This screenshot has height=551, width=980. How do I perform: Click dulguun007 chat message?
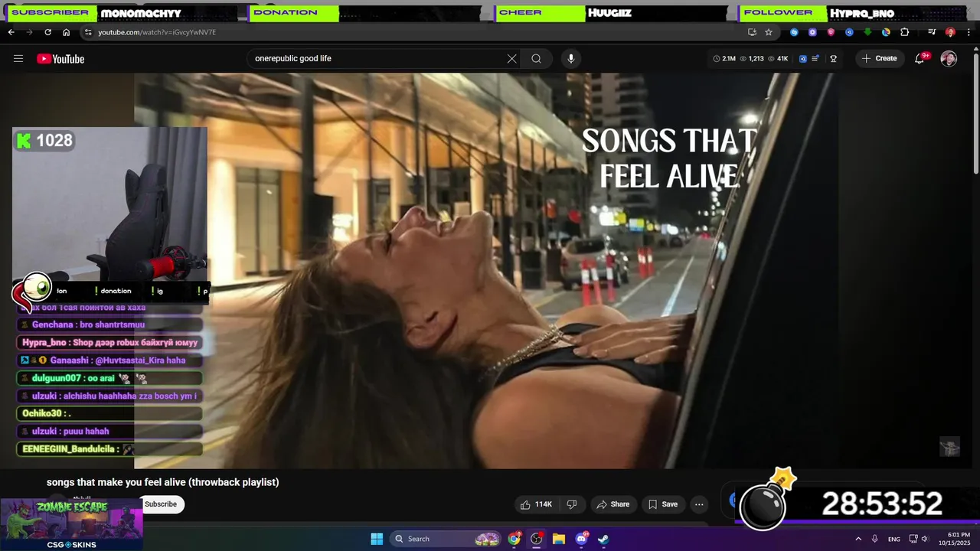(x=109, y=378)
